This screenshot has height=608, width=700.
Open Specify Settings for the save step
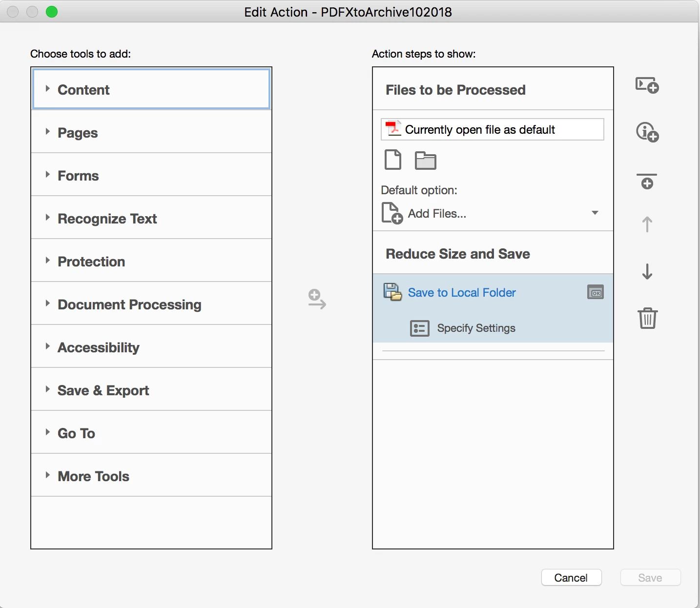[476, 328]
